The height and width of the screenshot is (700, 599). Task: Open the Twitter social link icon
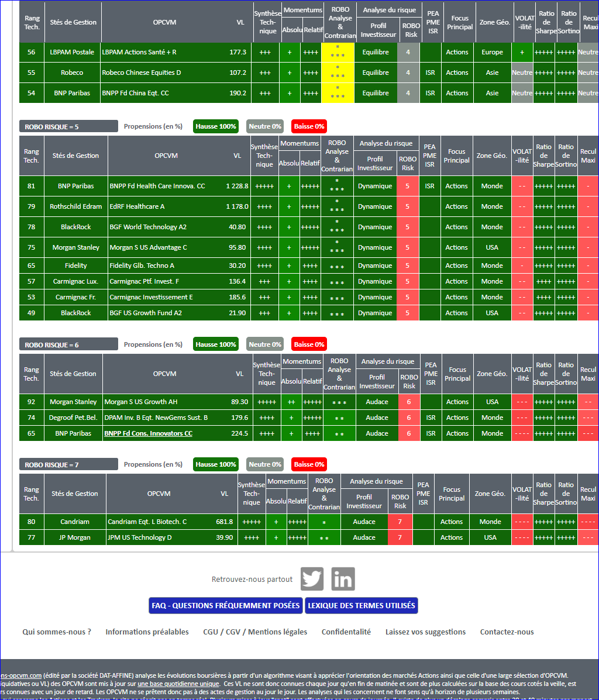[312, 579]
